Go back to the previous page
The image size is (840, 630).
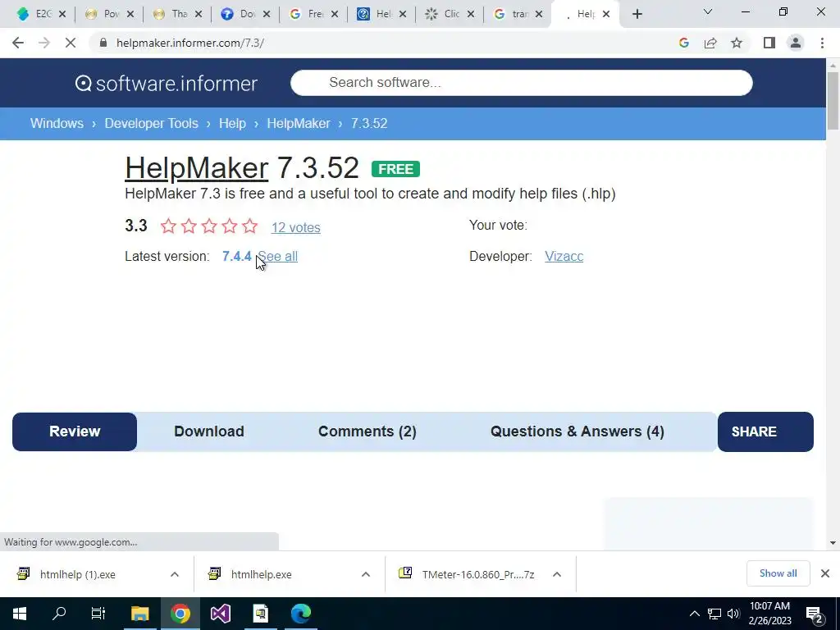18,43
